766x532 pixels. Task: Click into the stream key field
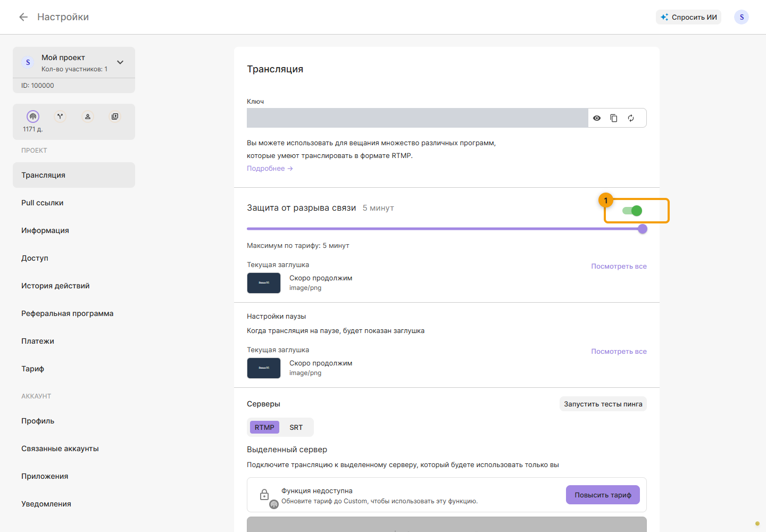point(417,118)
